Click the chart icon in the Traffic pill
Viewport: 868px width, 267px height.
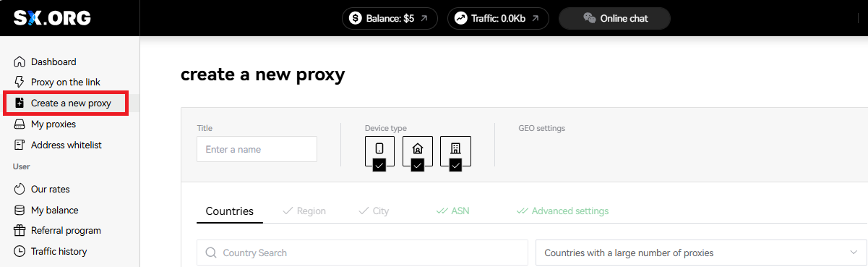460,19
